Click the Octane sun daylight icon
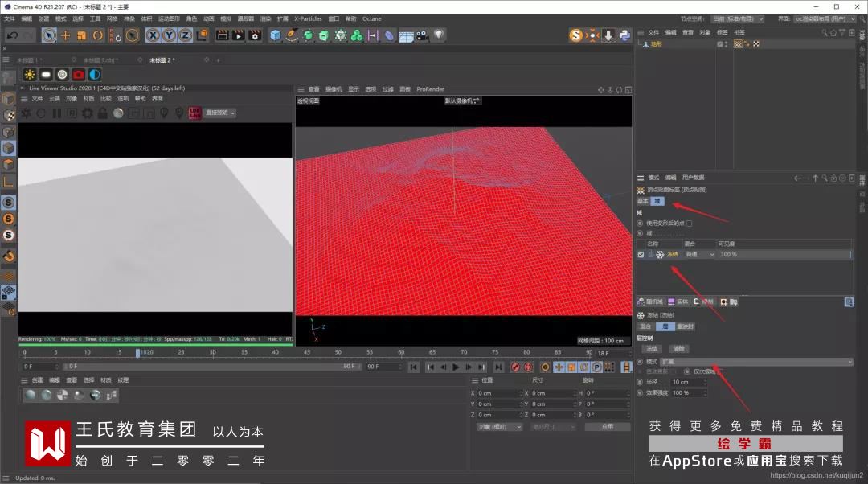 (x=30, y=74)
